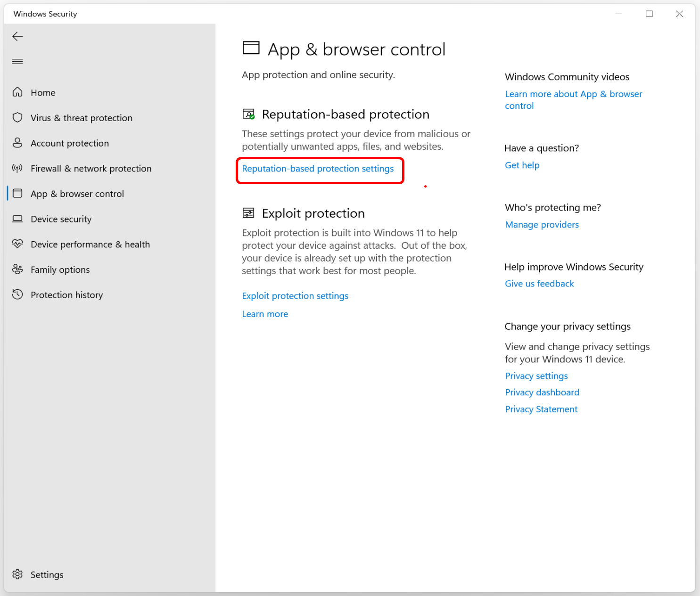Open Privacy dashboard link
This screenshot has height=596, width=700.
tap(542, 392)
